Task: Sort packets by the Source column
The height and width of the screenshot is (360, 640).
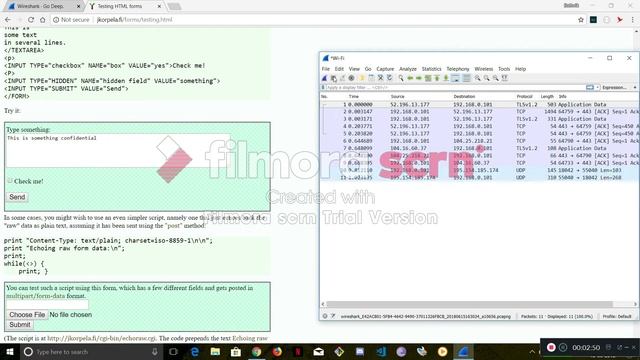Action: pyautogui.click(x=398, y=97)
